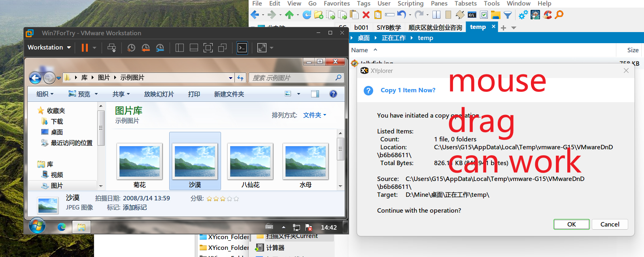Refresh the XYplorer file list

[x=307, y=15]
